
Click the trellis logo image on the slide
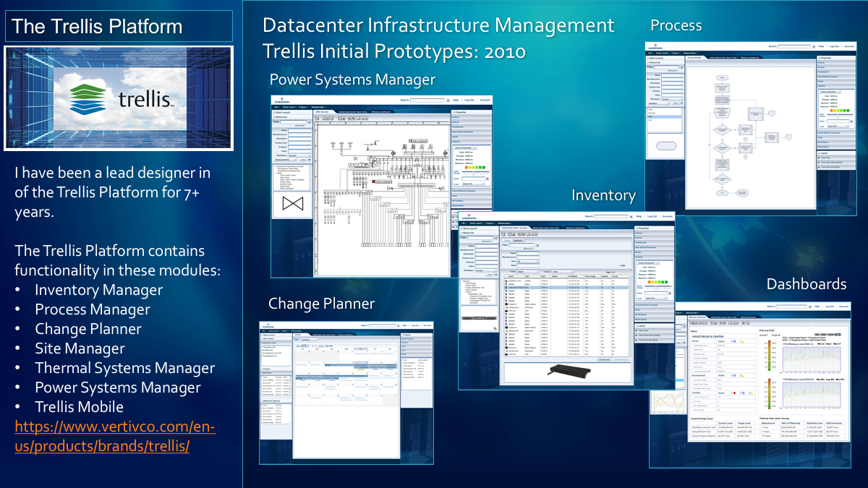(x=119, y=98)
